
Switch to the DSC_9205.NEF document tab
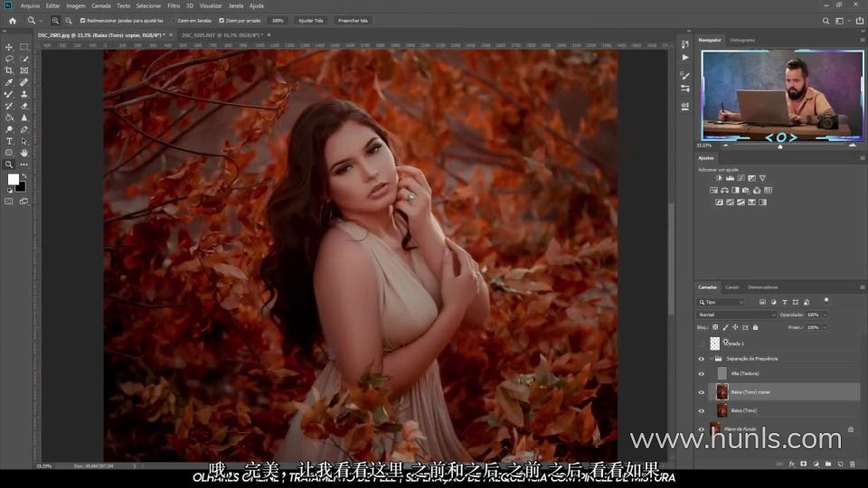[222, 35]
